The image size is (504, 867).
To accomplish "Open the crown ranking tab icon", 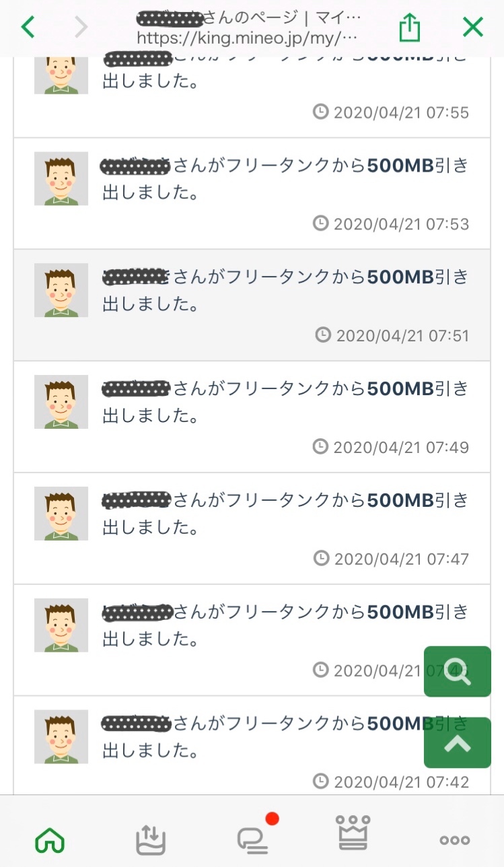I will pos(353,835).
